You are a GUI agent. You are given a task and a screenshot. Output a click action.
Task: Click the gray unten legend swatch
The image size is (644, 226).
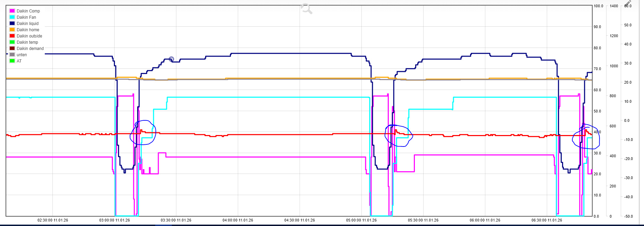[12, 55]
